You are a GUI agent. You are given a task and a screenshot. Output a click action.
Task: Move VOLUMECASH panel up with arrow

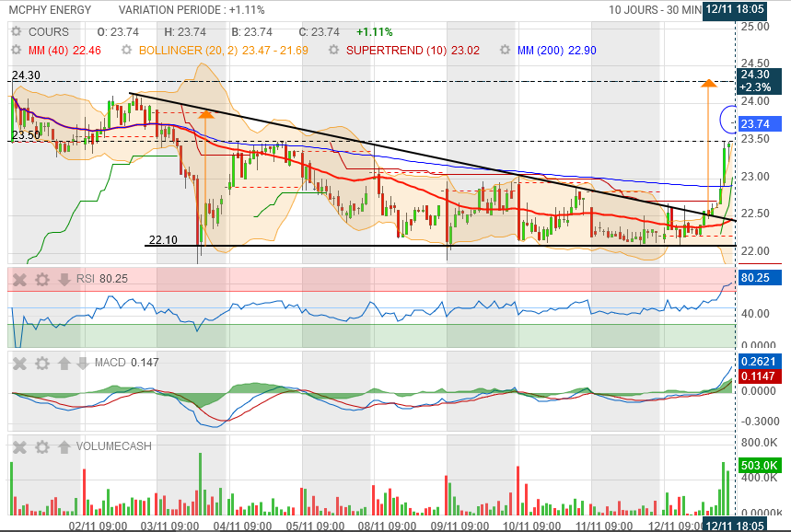click(64, 446)
